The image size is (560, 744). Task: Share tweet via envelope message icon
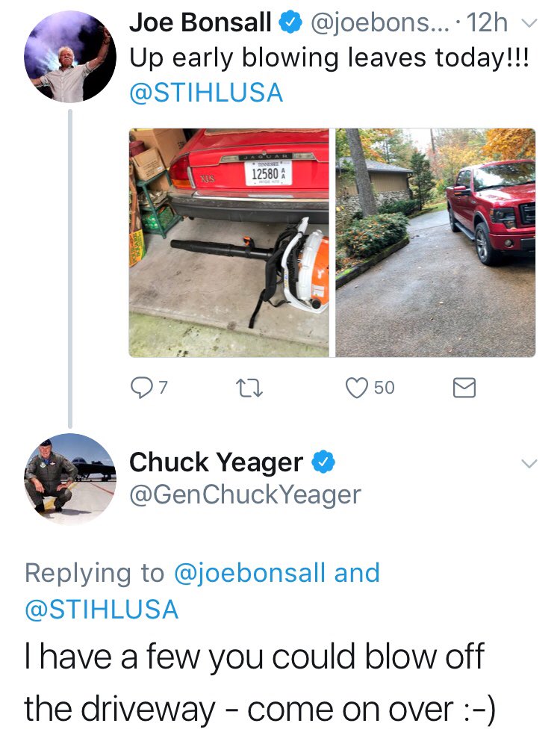pos(464,388)
